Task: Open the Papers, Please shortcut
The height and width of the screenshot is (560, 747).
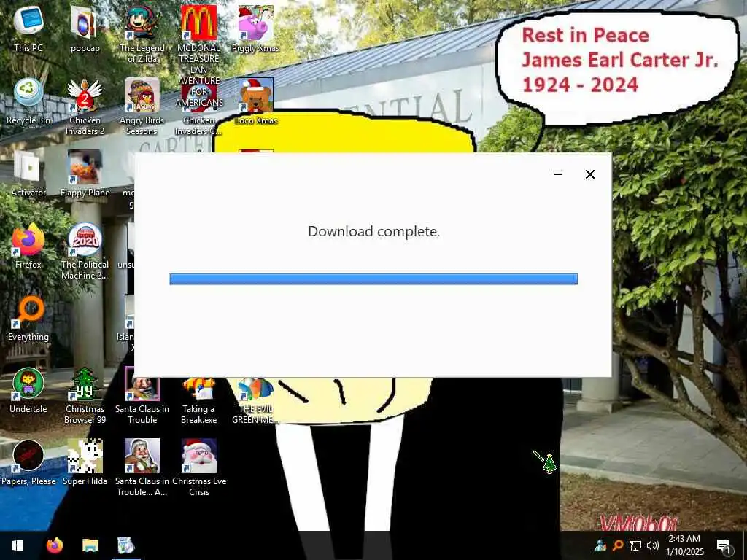Action: pos(28,463)
